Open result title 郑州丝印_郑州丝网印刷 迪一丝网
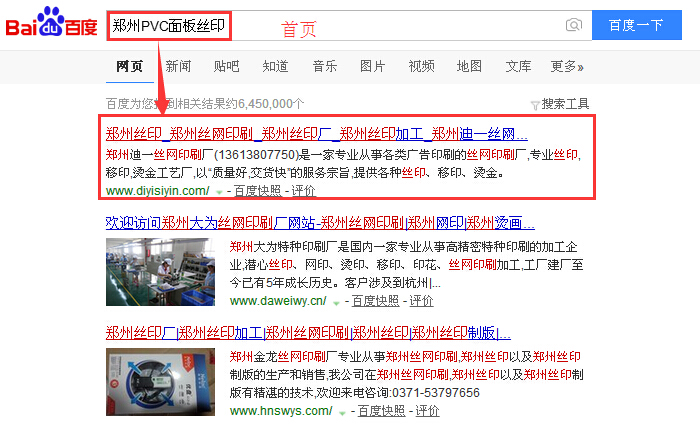The height and width of the screenshot is (431, 700). coord(317,134)
